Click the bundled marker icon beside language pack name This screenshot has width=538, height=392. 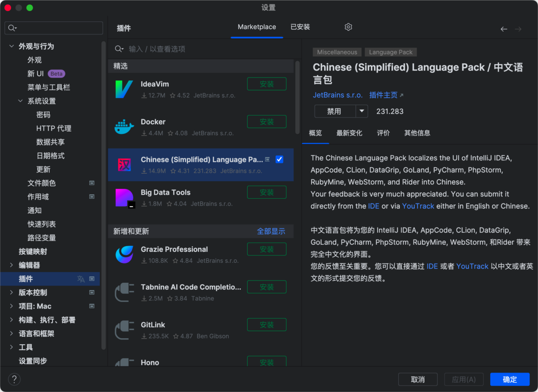[268, 159]
